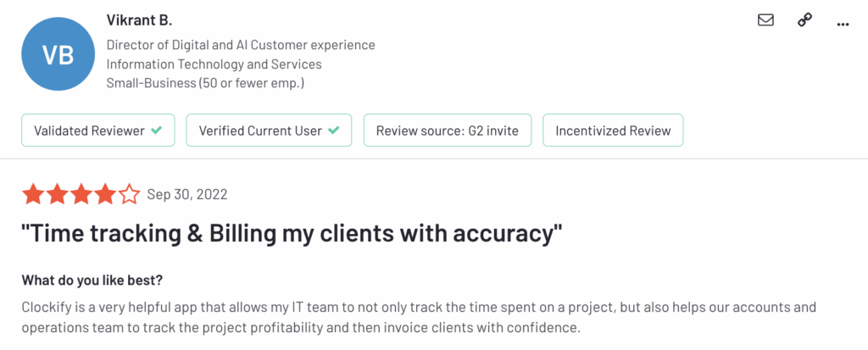Click the envelope email icon
Viewport: 868px width, 350px height.
click(765, 20)
